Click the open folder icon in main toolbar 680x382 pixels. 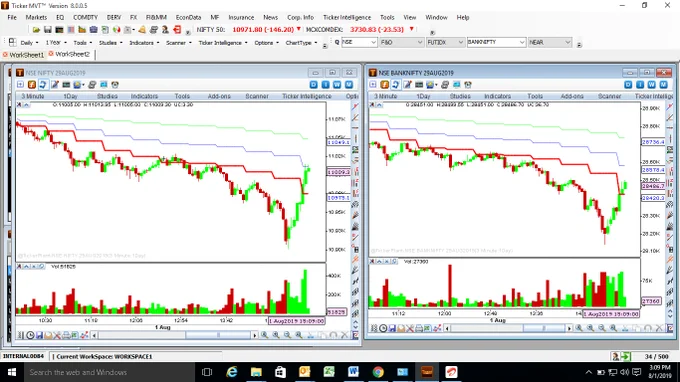36,29
